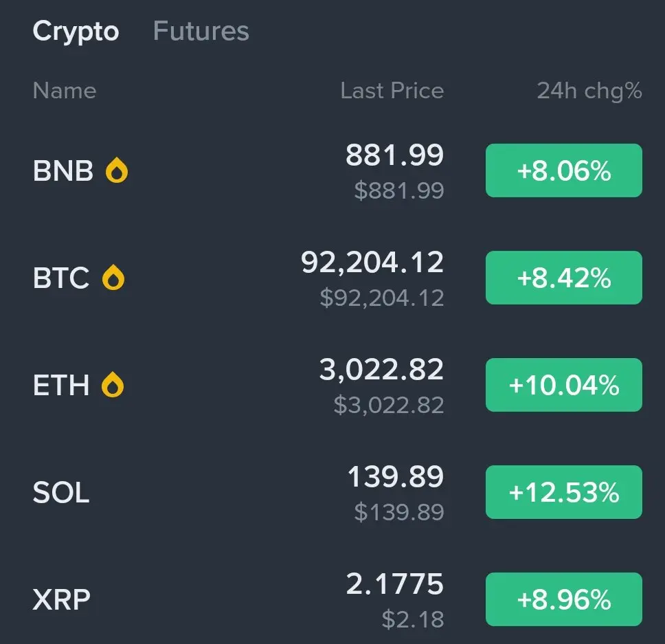Viewport: 665px width, 644px height.
Task: Select the Crypto tab
Action: pyautogui.click(x=76, y=31)
